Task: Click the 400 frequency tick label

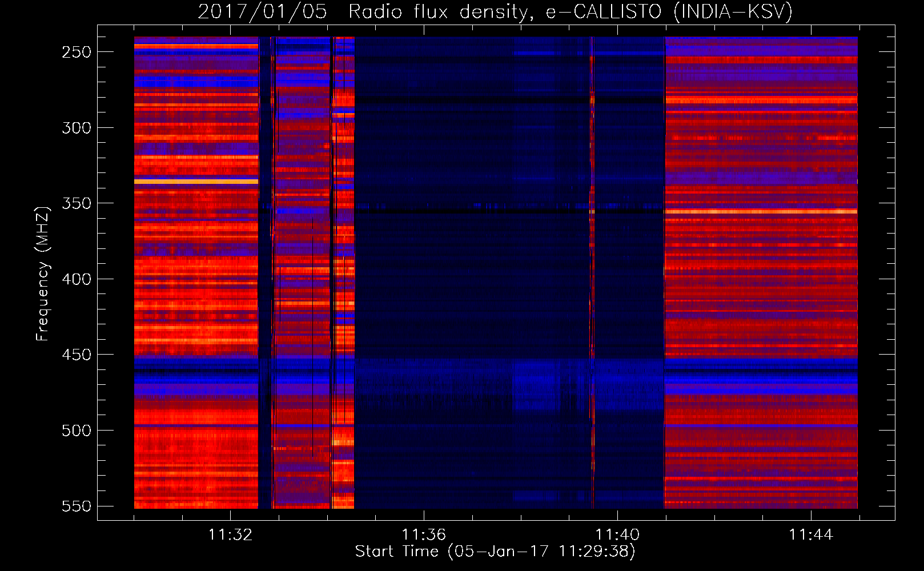Action: pyautogui.click(x=77, y=279)
